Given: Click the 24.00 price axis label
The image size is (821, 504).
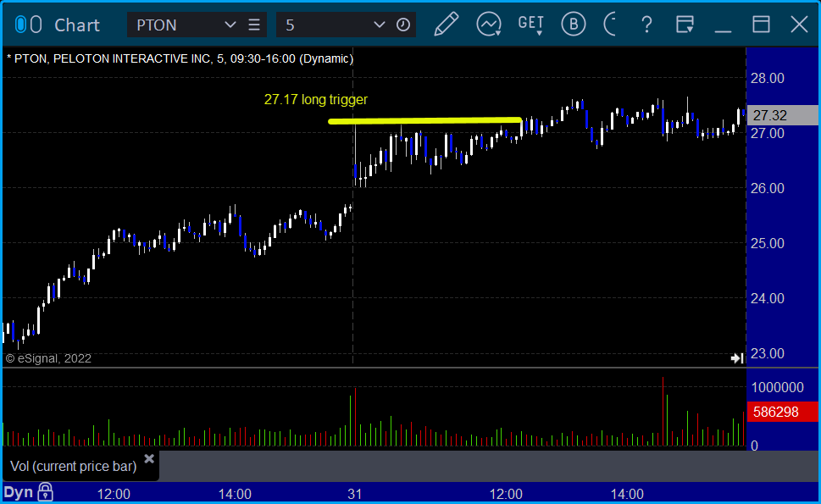Looking at the screenshot, I should coord(767,298).
